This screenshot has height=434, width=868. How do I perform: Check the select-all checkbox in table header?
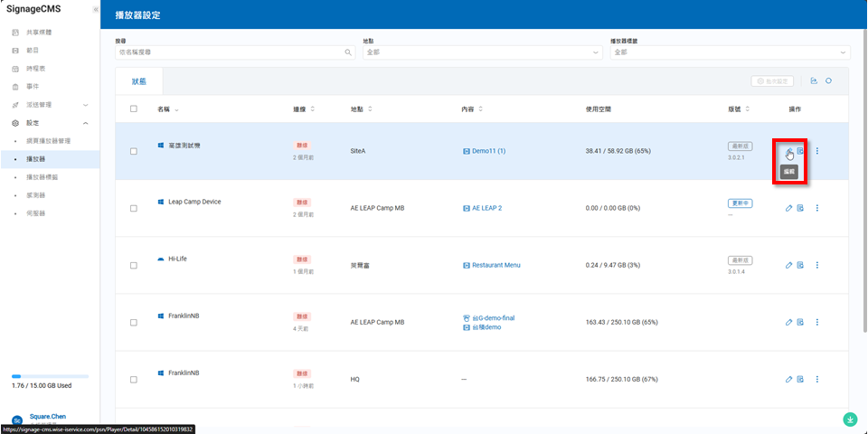click(x=134, y=109)
